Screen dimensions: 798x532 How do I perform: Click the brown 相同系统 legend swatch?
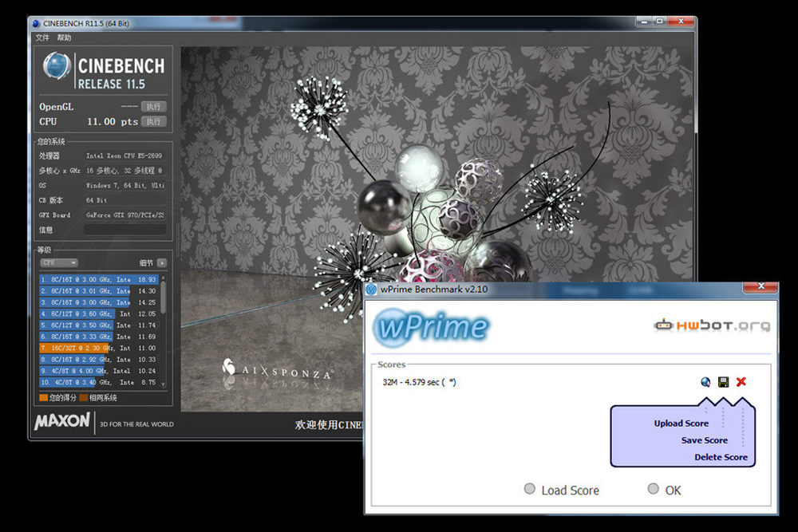pyautogui.click(x=84, y=397)
